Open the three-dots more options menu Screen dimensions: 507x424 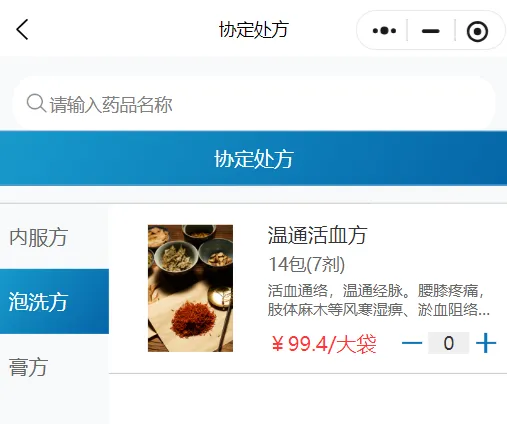[384, 31]
